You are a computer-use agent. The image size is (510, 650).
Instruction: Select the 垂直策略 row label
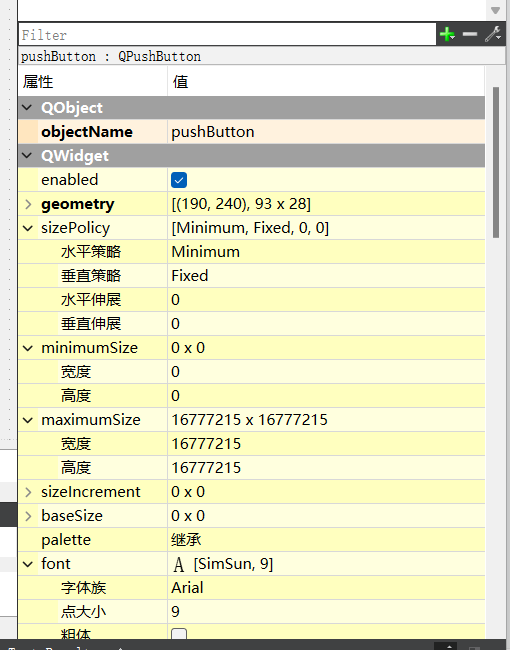(91, 276)
